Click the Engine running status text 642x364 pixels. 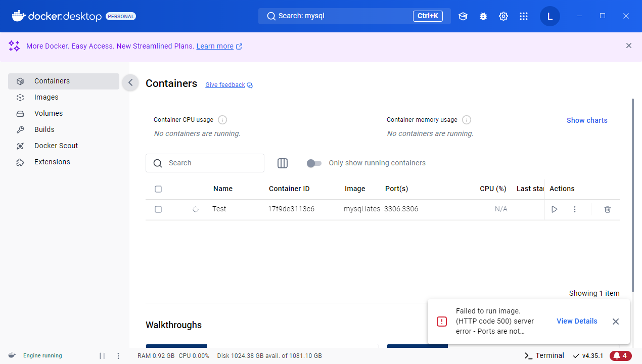[42, 356]
